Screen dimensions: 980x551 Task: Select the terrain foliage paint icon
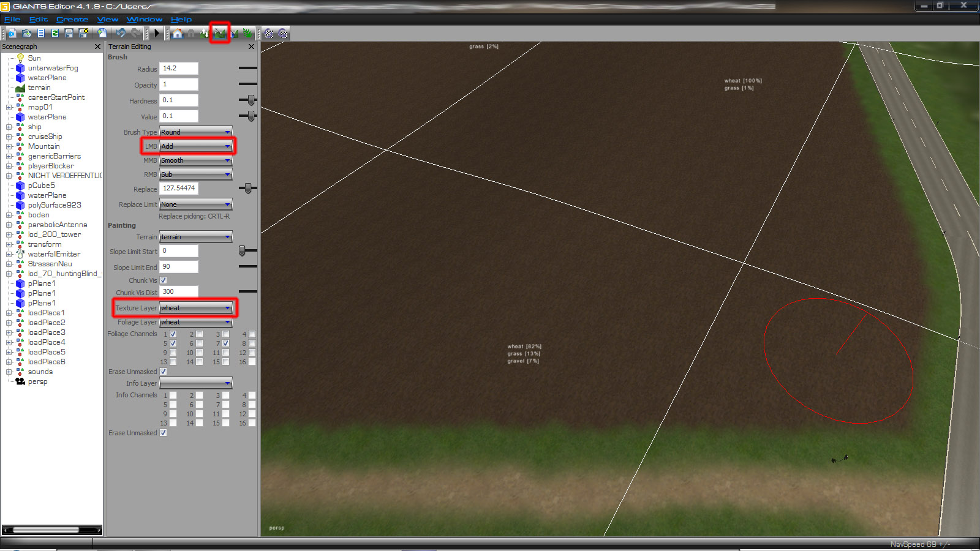tap(247, 33)
